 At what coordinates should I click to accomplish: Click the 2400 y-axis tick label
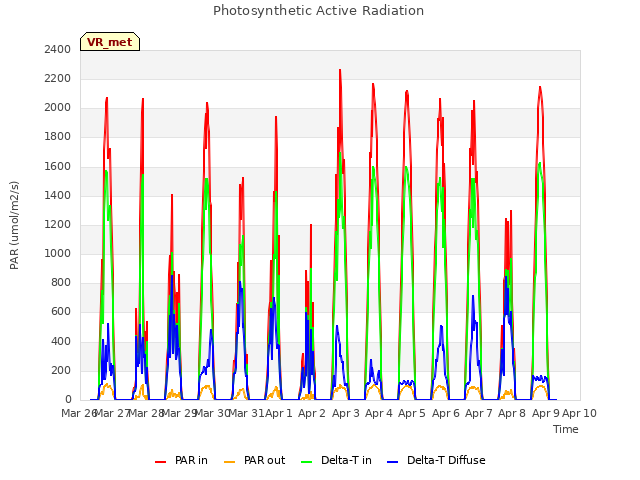click(58, 49)
